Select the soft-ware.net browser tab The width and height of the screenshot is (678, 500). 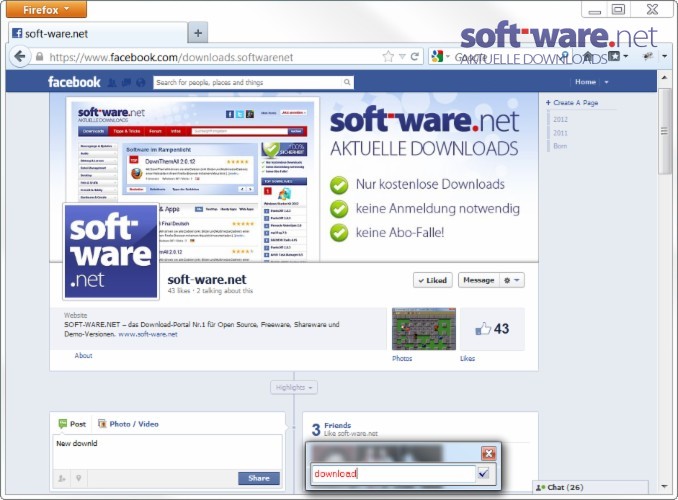pos(98,33)
